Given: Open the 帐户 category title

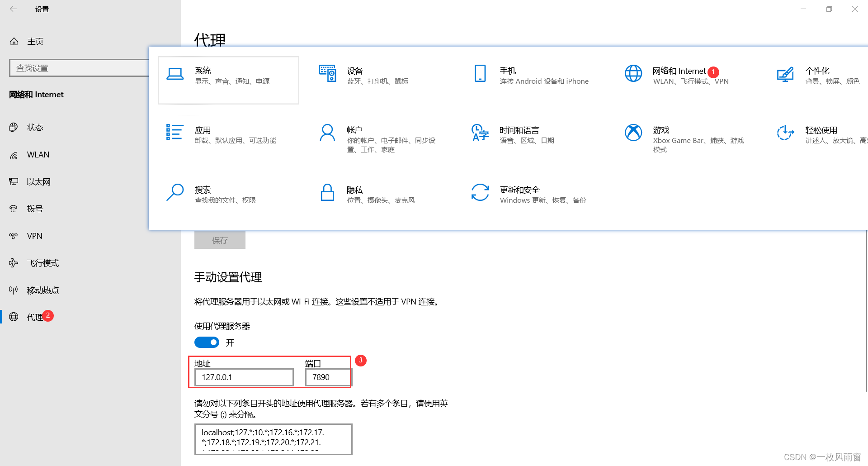Looking at the screenshot, I should pyautogui.click(x=355, y=130).
